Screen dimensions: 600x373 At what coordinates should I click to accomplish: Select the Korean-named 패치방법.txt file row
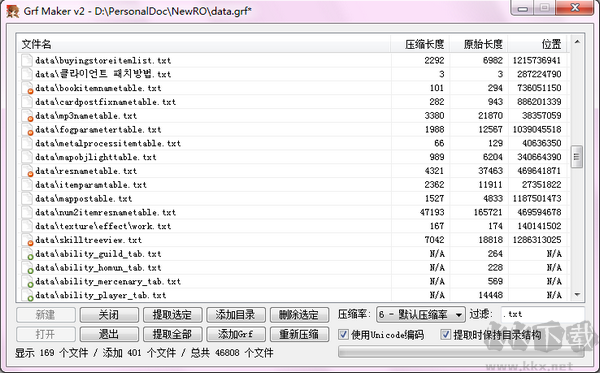click(x=293, y=74)
